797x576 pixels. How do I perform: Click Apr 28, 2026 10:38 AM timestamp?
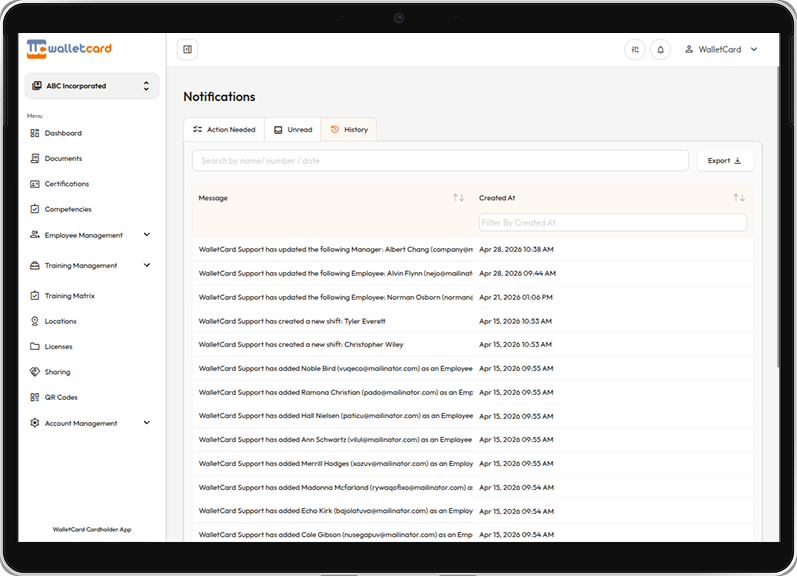(x=516, y=250)
